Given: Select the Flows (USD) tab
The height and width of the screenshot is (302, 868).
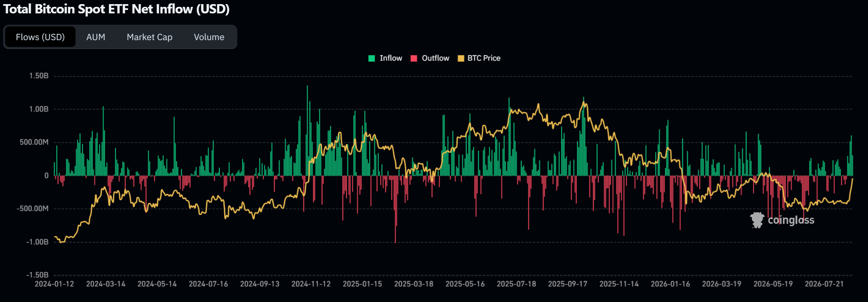Looking at the screenshot, I should 40,37.
